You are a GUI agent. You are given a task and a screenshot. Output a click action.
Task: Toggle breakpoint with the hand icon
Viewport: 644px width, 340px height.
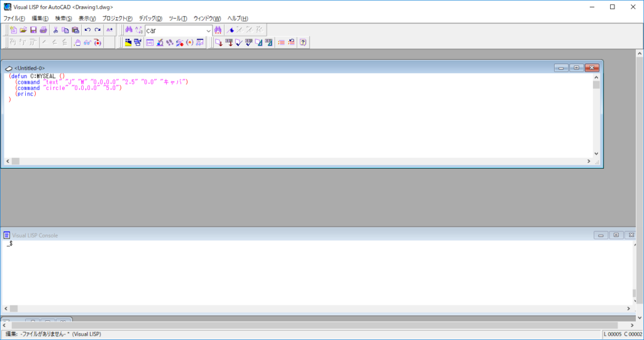click(x=77, y=42)
